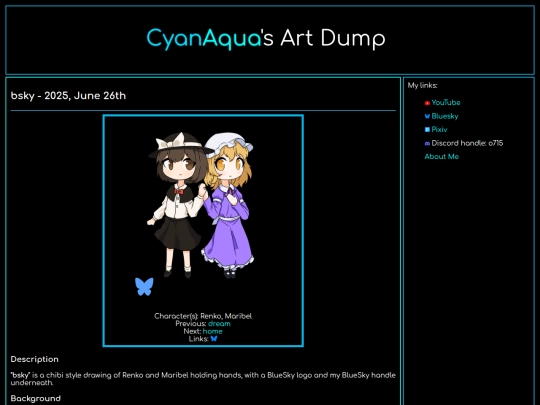Click the 'My links:' label
Viewport: 540px width, 405px height.
(x=422, y=85)
